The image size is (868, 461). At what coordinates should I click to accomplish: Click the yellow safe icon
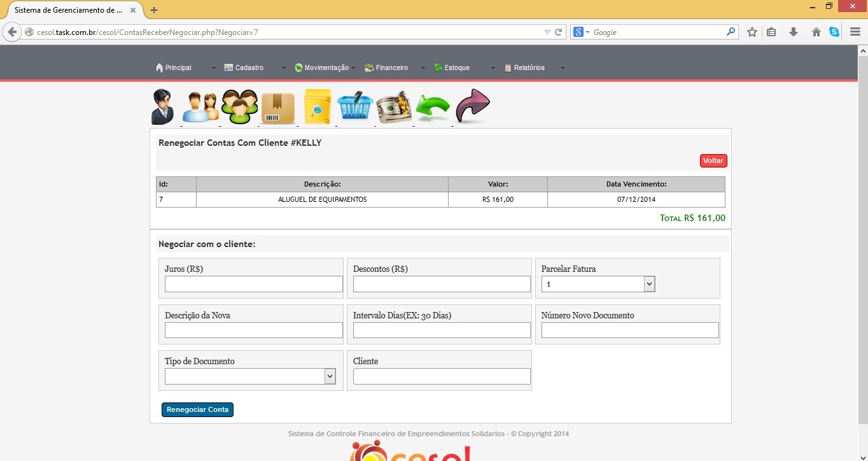pyautogui.click(x=317, y=107)
